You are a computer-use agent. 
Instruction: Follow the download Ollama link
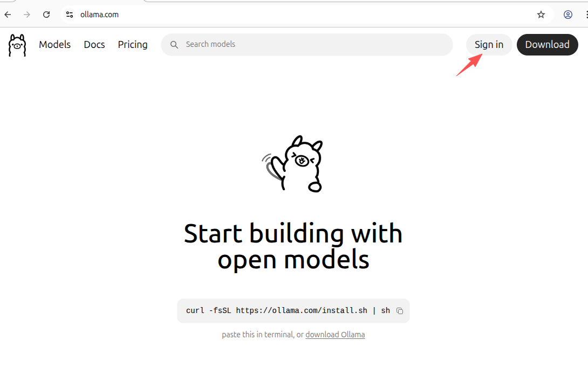tap(335, 335)
